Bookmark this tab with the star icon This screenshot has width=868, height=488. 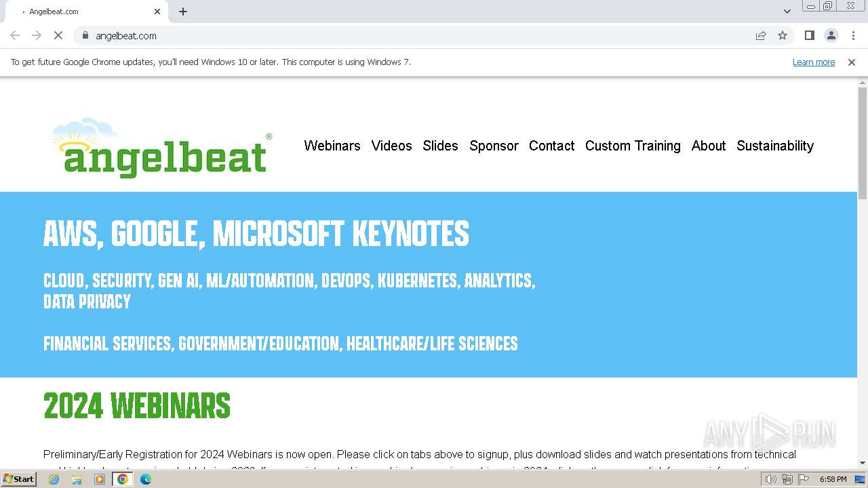(x=783, y=35)
